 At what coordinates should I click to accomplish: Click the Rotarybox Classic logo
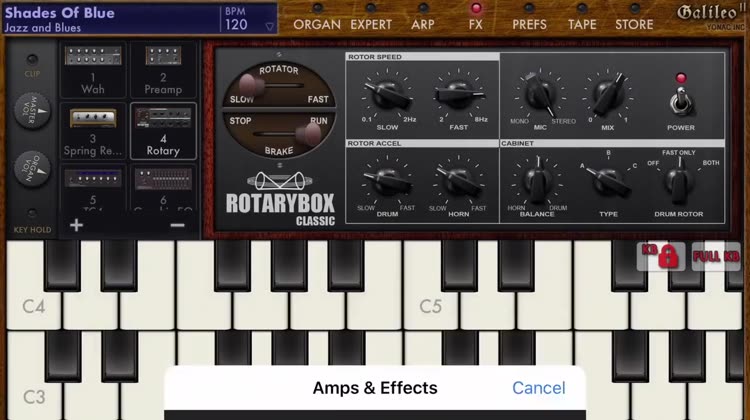(280, 199)
